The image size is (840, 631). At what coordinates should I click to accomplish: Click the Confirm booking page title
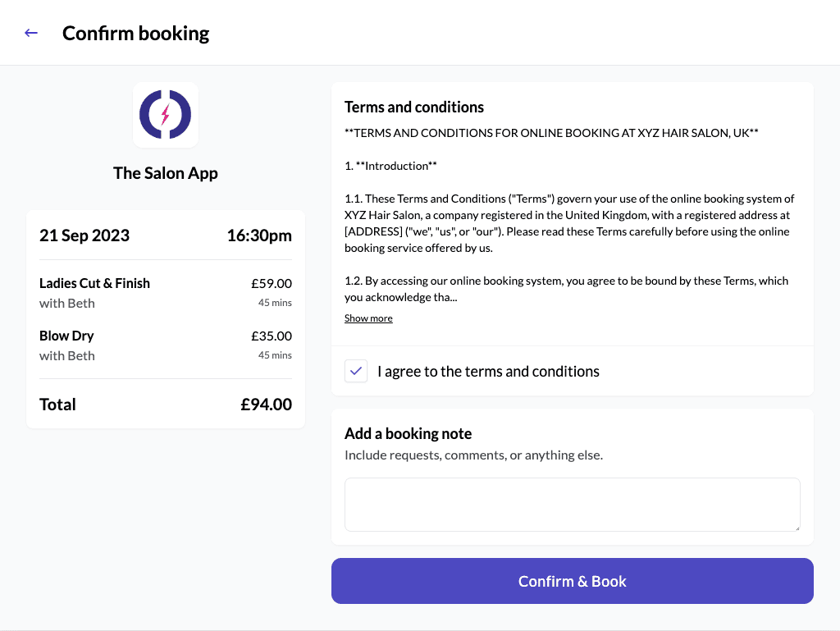(135, 33)
